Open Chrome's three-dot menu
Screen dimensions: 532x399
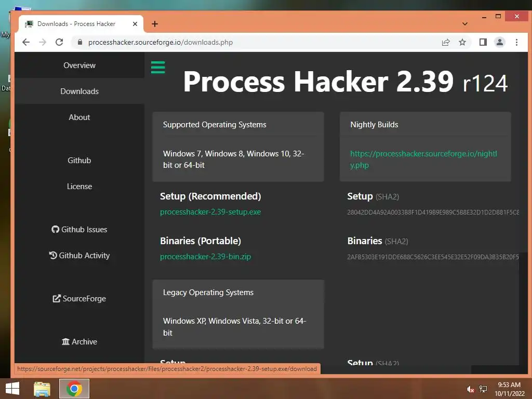point(516,42)
